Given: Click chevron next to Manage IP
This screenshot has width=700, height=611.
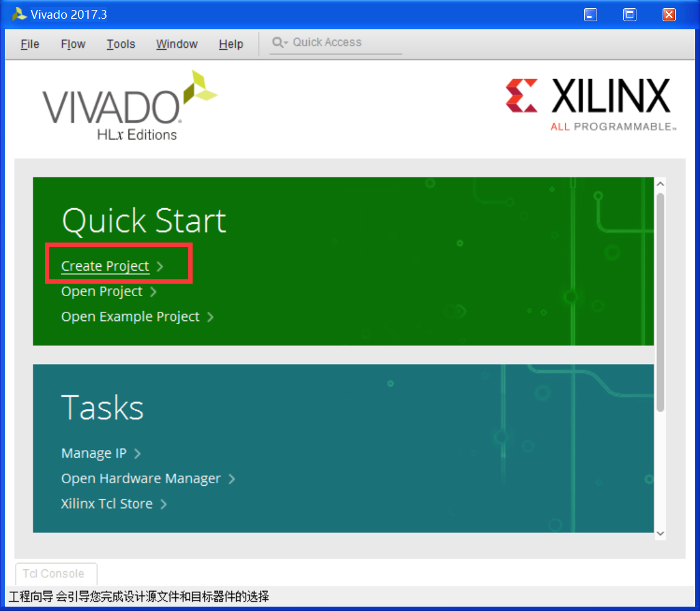Looking at the screenshot, I should (x=138, y=454).
